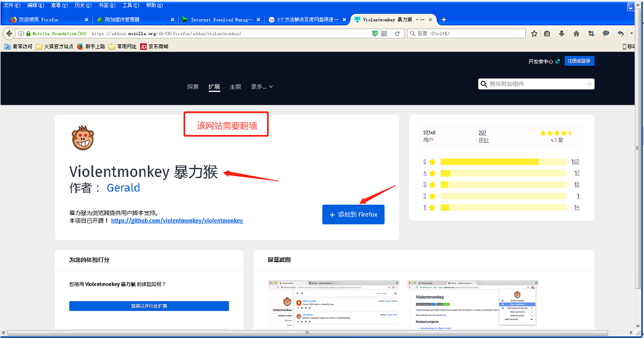This screenshot has height=338, width=644.
Task: Click the 162 five-star review count
Action: click(575, 162)
